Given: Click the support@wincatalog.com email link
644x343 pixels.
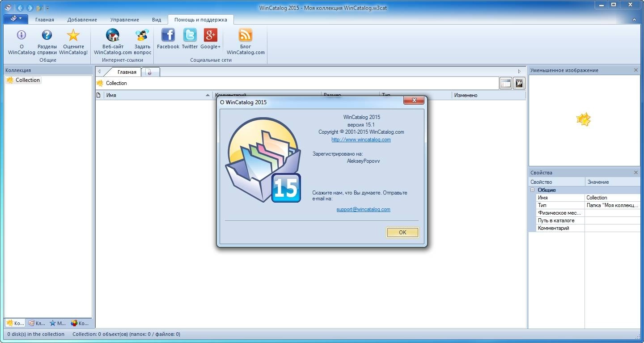Looking at the screenshot, I should pos(363,209).
